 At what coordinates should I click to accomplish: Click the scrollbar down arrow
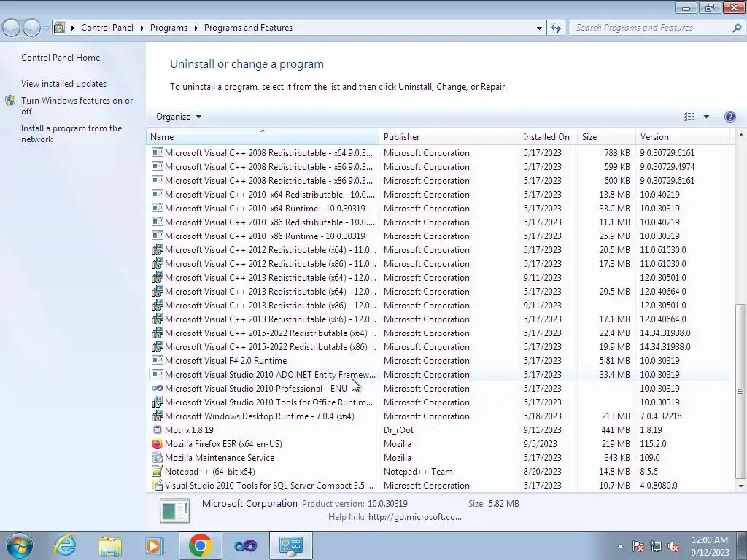pyautogui.click(x=740, y=486)
